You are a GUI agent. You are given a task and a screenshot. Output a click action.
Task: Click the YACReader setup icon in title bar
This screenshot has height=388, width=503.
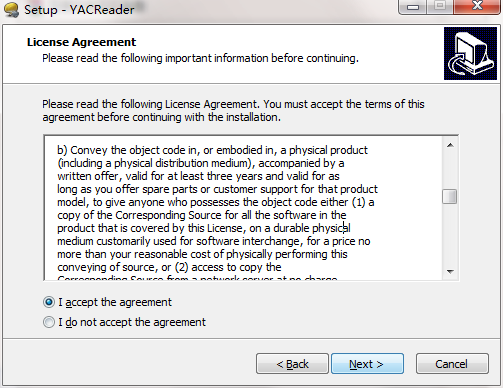(x=11, y=9)
